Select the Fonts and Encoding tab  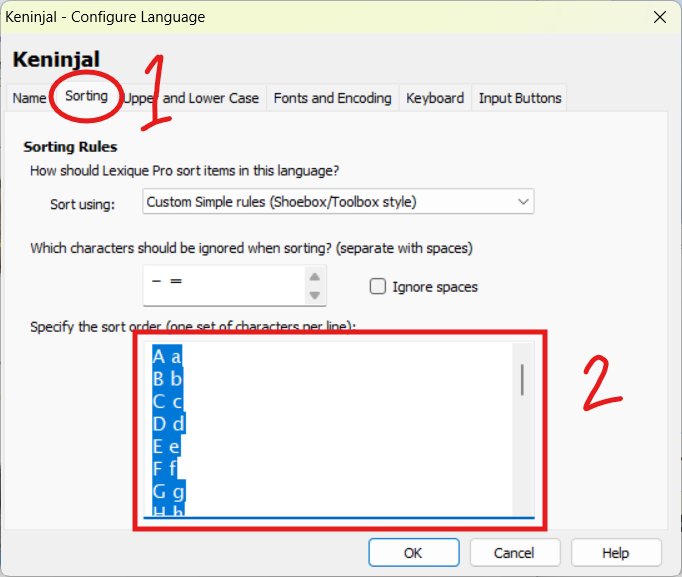332,98
